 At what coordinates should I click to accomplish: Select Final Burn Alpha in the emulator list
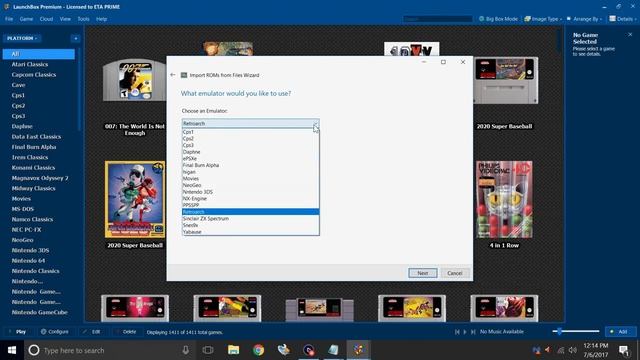pyautogui.click(x=250, y=165)
